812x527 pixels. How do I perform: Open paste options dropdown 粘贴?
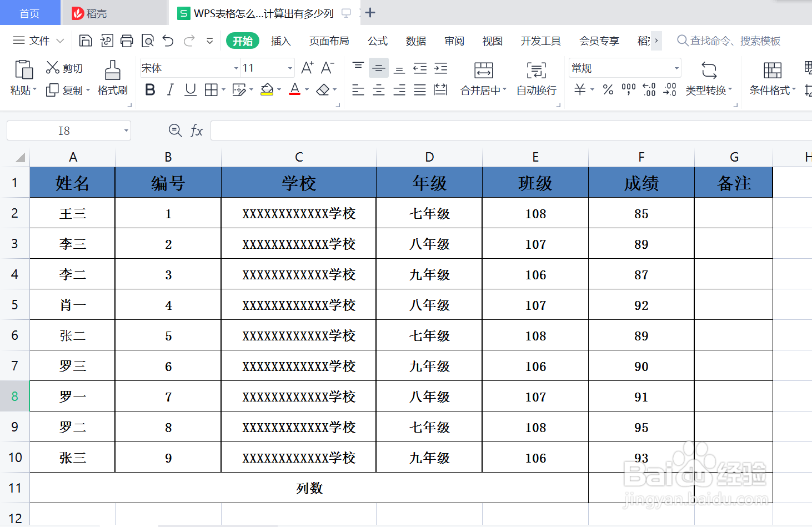pos(23,90)
